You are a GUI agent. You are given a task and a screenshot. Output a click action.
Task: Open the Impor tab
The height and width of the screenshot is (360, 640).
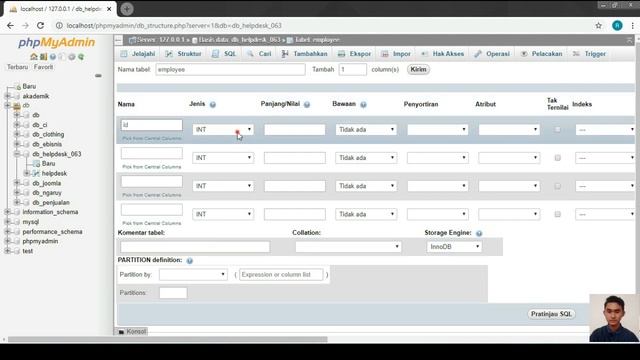tap(396, 54)
